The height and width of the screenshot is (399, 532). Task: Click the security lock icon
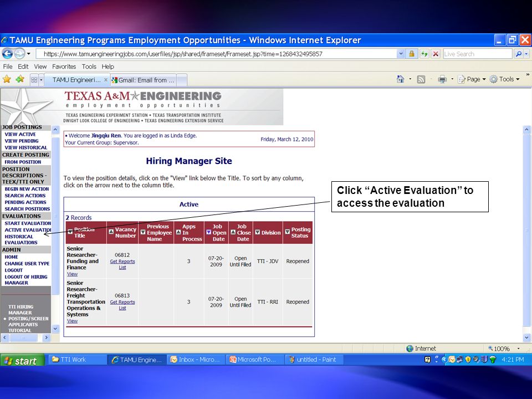pyautogui.click(x=412, y=54)
